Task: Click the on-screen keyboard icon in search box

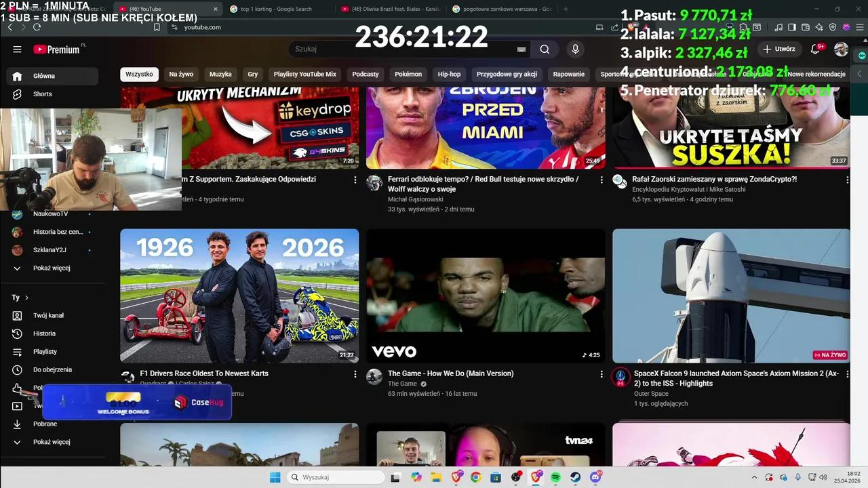Action: [521, 49]
